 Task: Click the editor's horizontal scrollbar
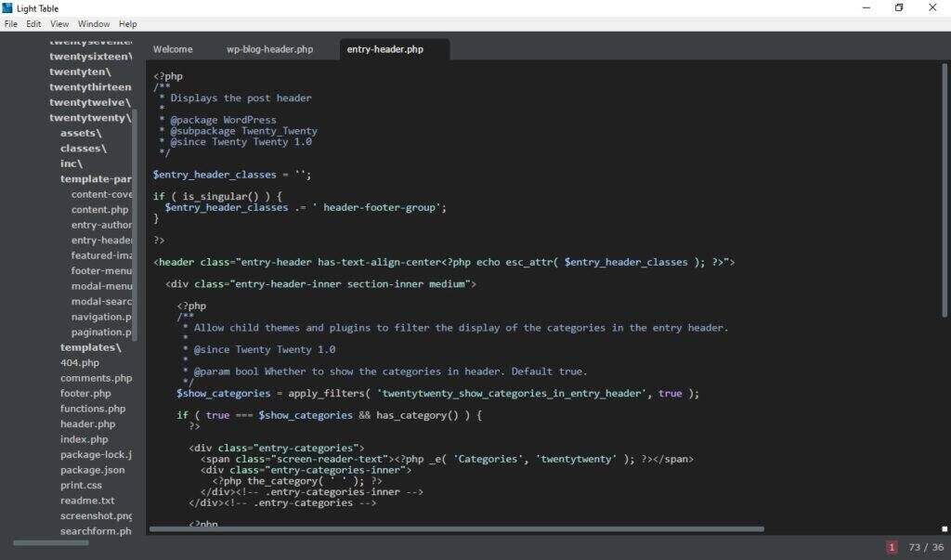point(455,529)
